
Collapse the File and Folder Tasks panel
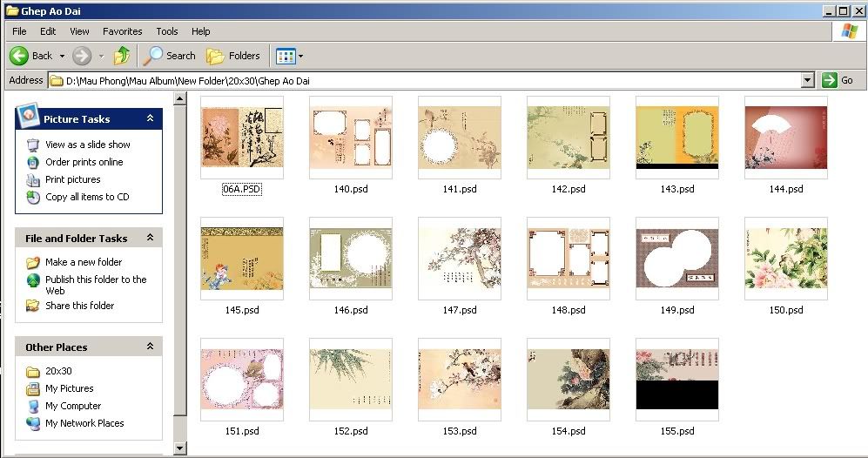click(150, 238)
